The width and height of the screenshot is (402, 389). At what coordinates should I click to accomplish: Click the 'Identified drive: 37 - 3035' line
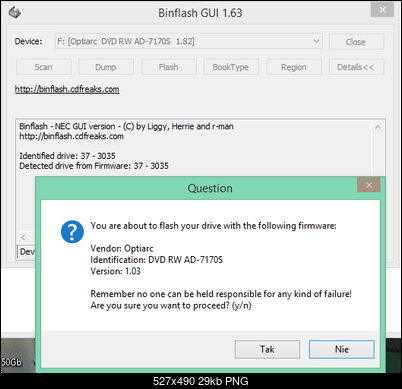pos(67,156)
